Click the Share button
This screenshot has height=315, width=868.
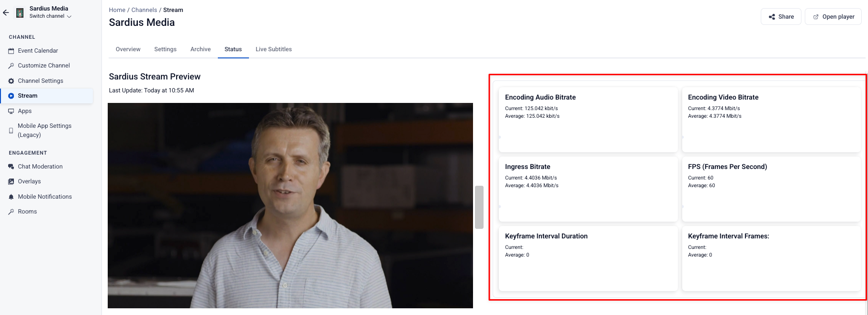pos(781,17)
